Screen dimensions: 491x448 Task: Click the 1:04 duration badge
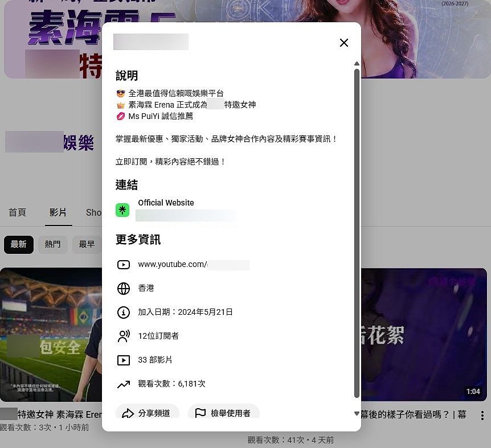(x=473, y=392)
